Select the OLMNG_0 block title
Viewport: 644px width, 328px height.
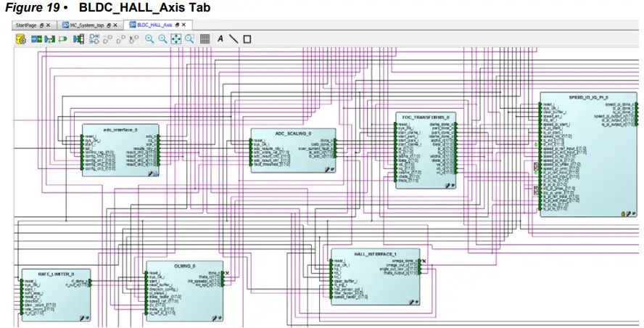(185, 266)
